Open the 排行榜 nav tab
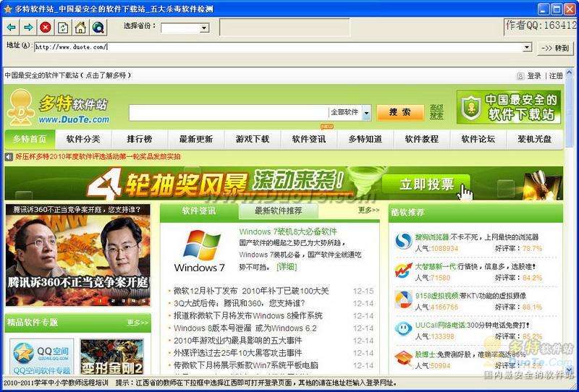This screenshot has width=579, height=392. coord(140,139)
